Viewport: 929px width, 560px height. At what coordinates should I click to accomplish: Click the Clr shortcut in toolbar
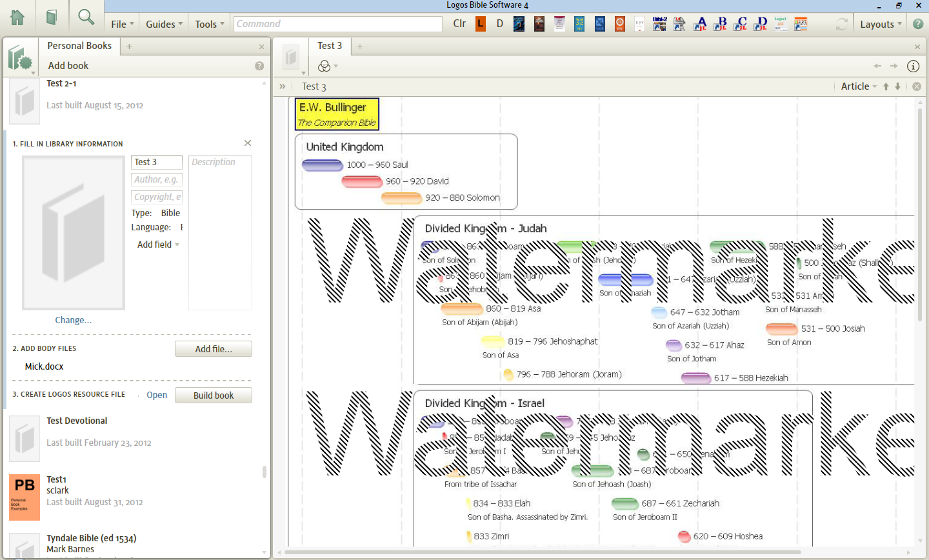coord(459,24)
